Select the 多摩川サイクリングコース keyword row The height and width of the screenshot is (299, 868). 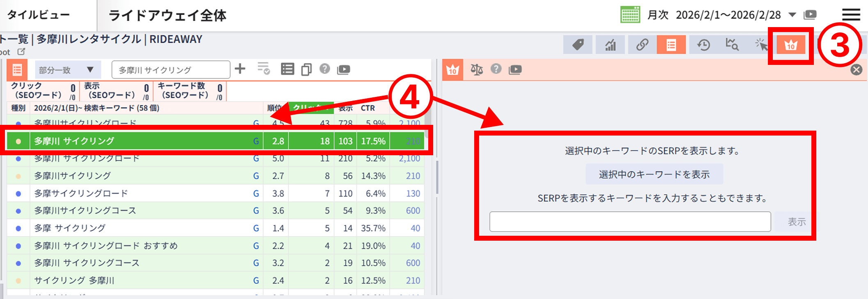[x=85, y=211]
